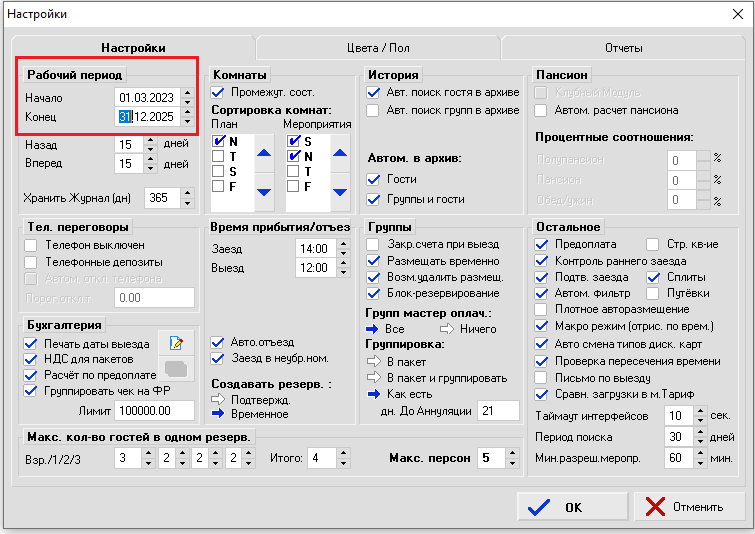Toggle 'Телефон выключен' checkbox
The height and width of the screenshot is (534, 755).
(x=32, y=245)
